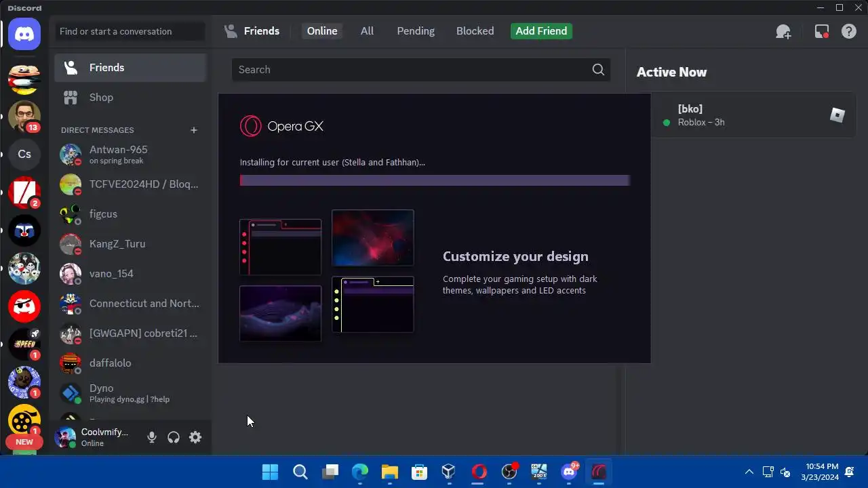The image size is (868, 488).
Task: Click the friends Search input box
Action: point(420,70)
